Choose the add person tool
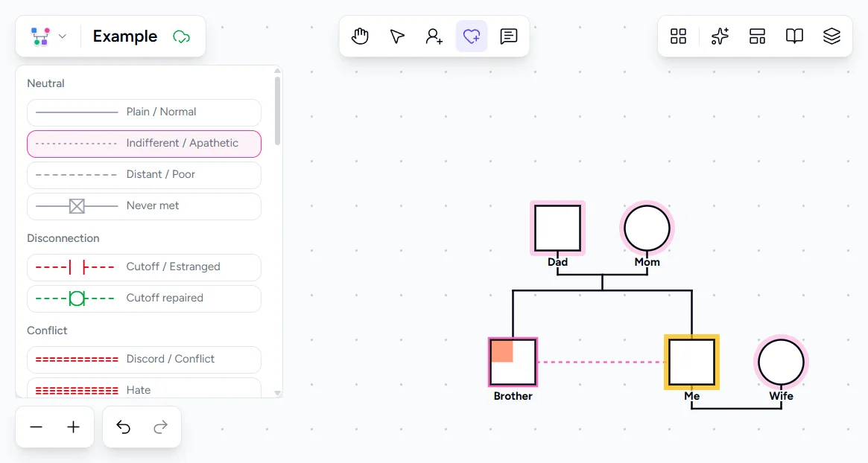Image resolution: width=868 pixels, height=463 pixels. click(434, 36)
